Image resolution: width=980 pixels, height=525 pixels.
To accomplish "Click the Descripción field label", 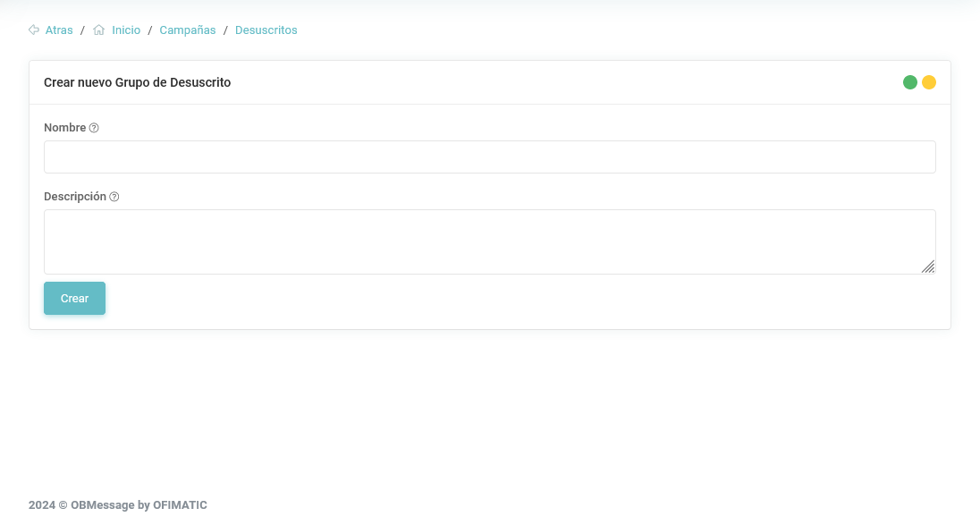I will coord(74,197).
